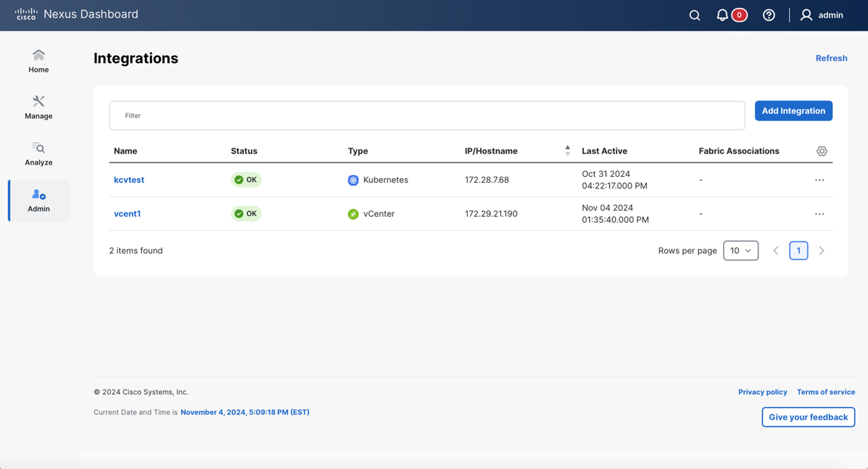
Task: Select page 1 in the pagination
Action: 799,250
